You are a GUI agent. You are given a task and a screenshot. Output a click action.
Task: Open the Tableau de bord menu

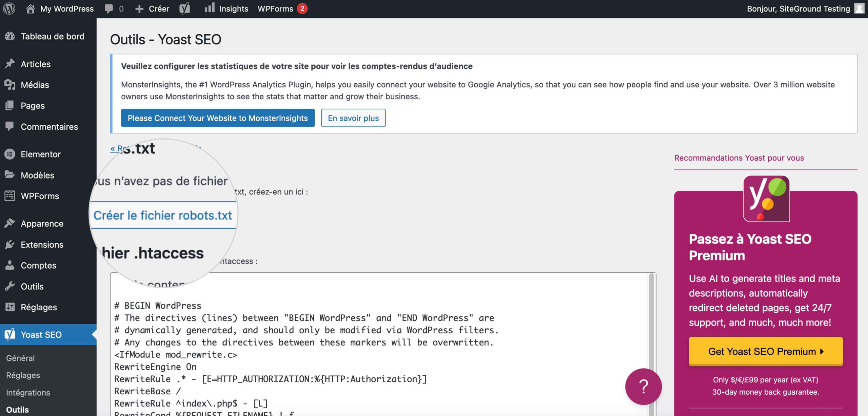pyautogui.click(x=48, y=36)
